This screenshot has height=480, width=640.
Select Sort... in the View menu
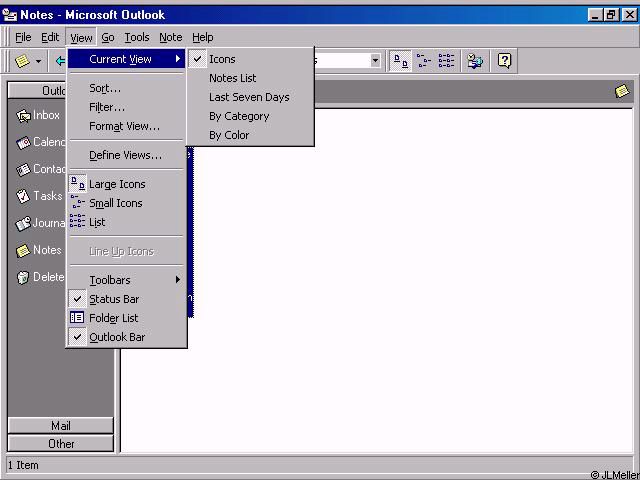[126, 88]
